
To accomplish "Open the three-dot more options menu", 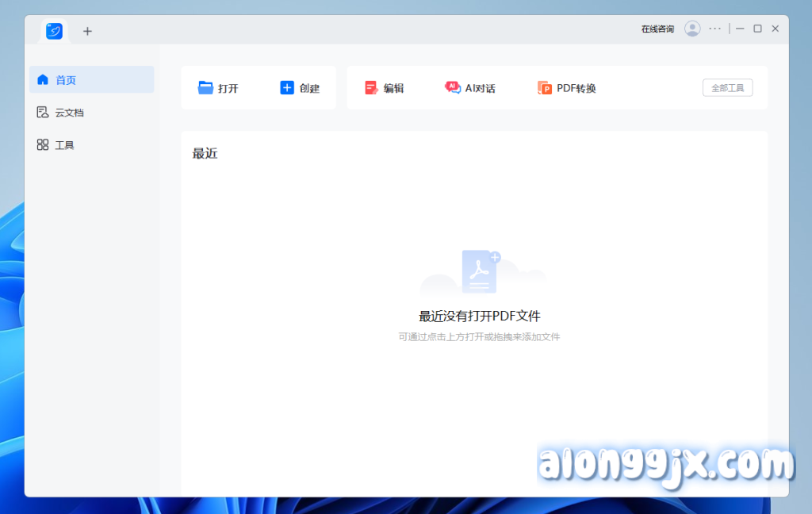I will [715, 29].
